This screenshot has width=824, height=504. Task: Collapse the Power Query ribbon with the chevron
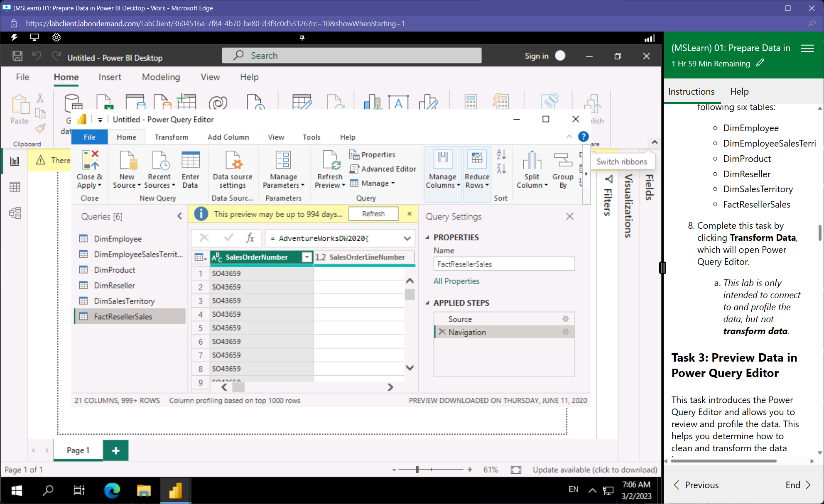click(569, 137)
